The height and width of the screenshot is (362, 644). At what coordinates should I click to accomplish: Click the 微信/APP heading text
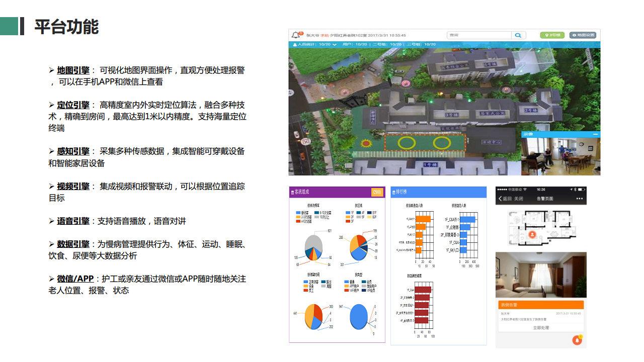pos(75,279)
